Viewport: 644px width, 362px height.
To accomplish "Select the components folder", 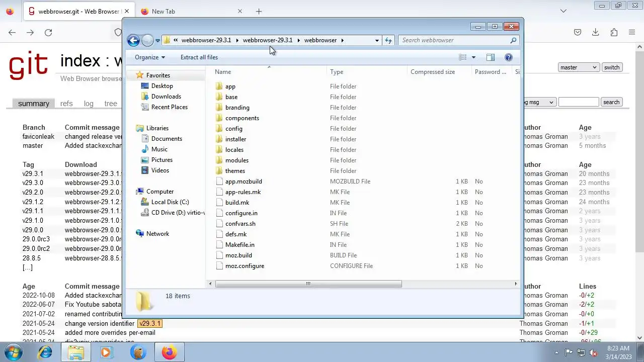I will (x=242, y=118).
